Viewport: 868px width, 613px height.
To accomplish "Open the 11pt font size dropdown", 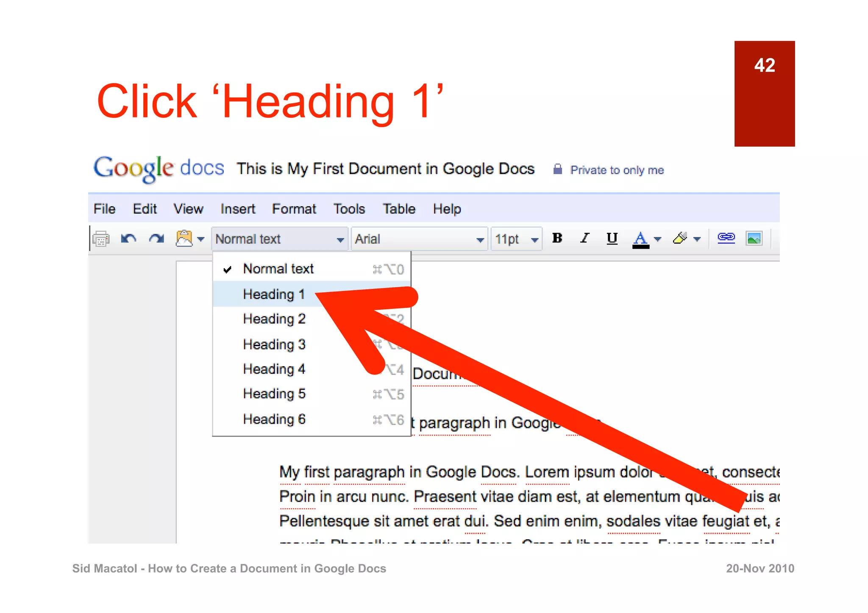I will [517, 239].
